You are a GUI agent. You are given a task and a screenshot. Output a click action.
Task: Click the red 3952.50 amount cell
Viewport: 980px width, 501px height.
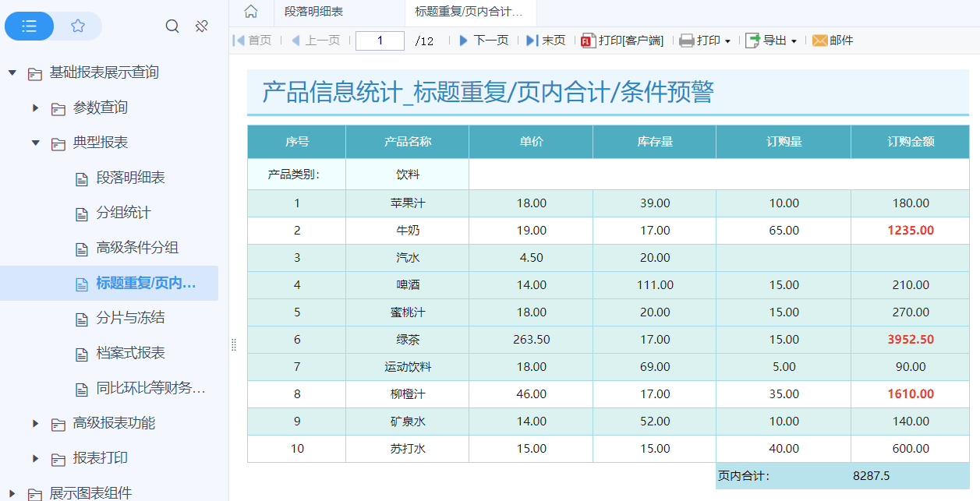coord(911,340)
